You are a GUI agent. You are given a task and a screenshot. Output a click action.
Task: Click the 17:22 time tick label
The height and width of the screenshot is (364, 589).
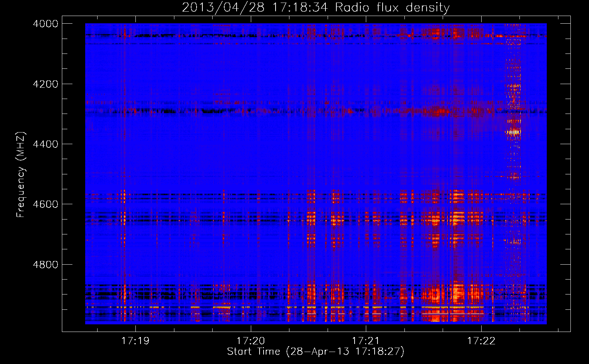[x=481, y=341]
